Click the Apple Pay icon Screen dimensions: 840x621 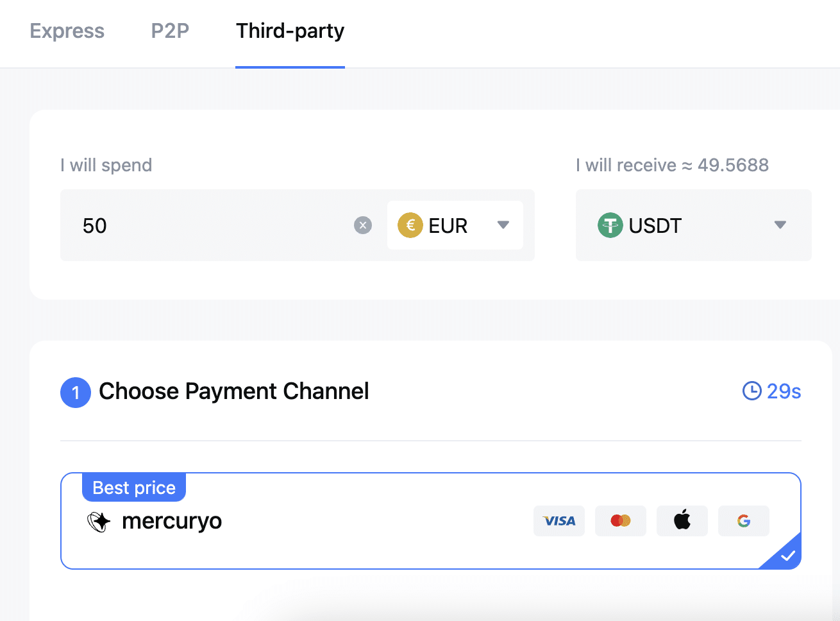click(x=682, y=520)
